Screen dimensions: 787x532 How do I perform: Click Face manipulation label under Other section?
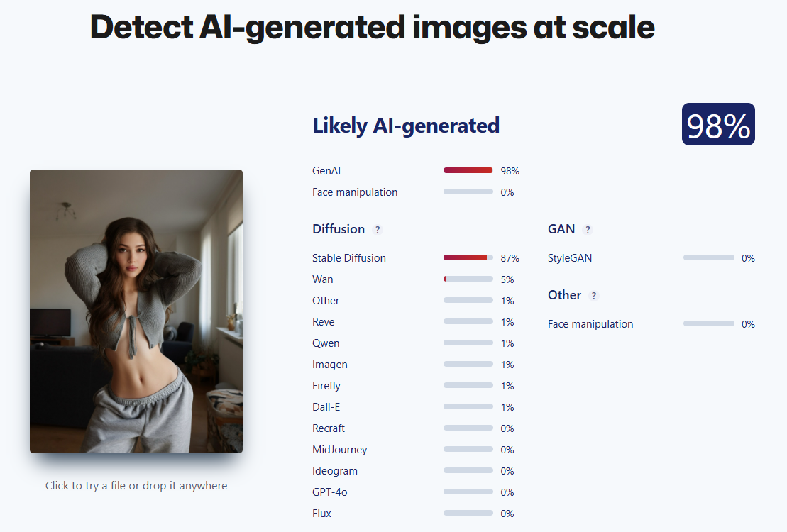pos(590,324)
